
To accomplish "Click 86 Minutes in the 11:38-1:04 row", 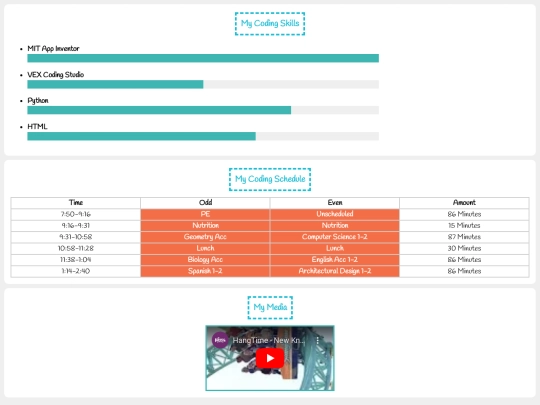I will [x=464, y=260].
